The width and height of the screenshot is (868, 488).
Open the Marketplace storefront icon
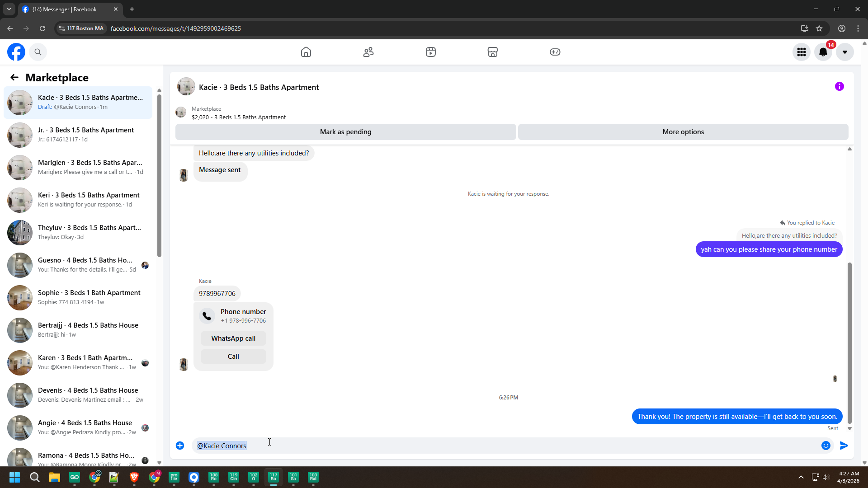coord(493,52)
